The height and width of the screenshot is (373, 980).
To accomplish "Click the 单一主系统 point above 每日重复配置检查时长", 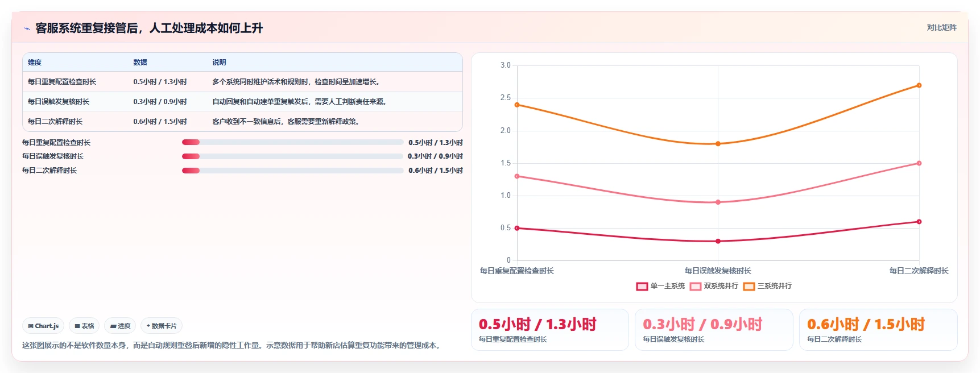I will pos(517,228).
